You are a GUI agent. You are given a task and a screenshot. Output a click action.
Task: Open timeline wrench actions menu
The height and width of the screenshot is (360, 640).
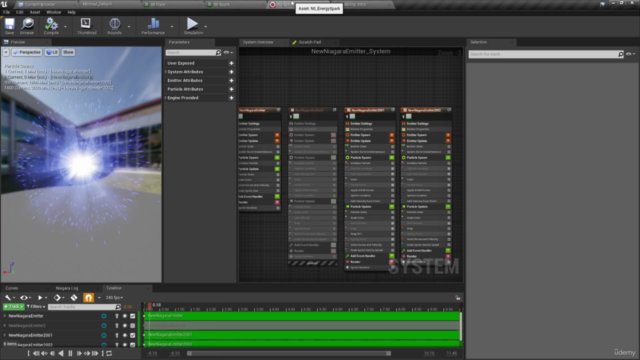tap(9, 298)
